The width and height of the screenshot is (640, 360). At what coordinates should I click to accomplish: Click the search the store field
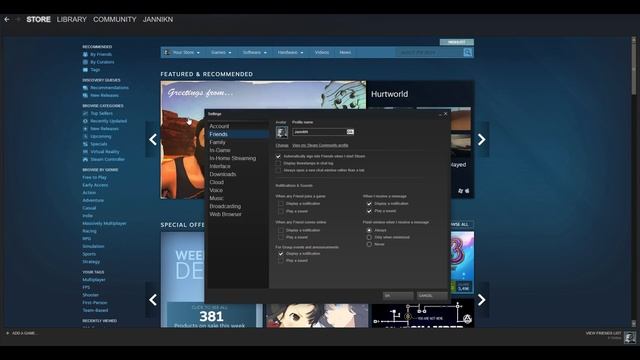click(x=429, y=52)
